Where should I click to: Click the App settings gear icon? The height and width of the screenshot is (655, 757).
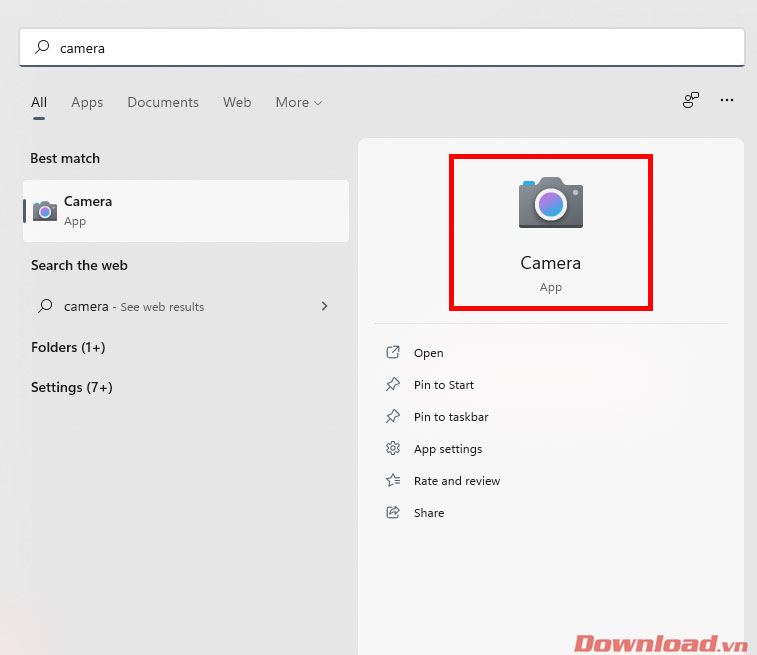tap(393, 449)
